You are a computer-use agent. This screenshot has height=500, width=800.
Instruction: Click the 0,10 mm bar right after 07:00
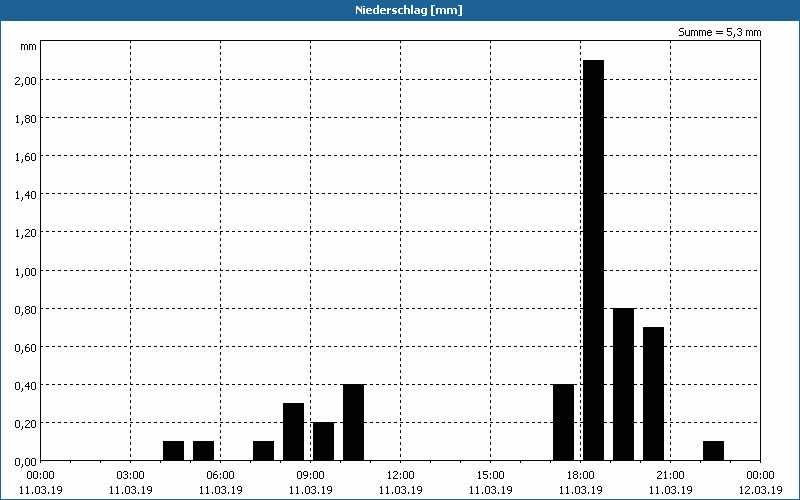pos(263,451)
